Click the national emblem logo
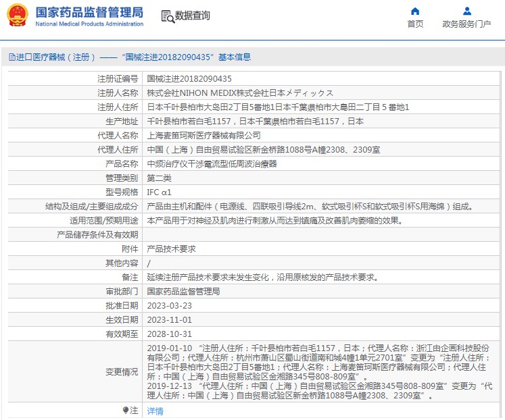The image size is (505, 420). pyautogui.click(x=18, y=15)
